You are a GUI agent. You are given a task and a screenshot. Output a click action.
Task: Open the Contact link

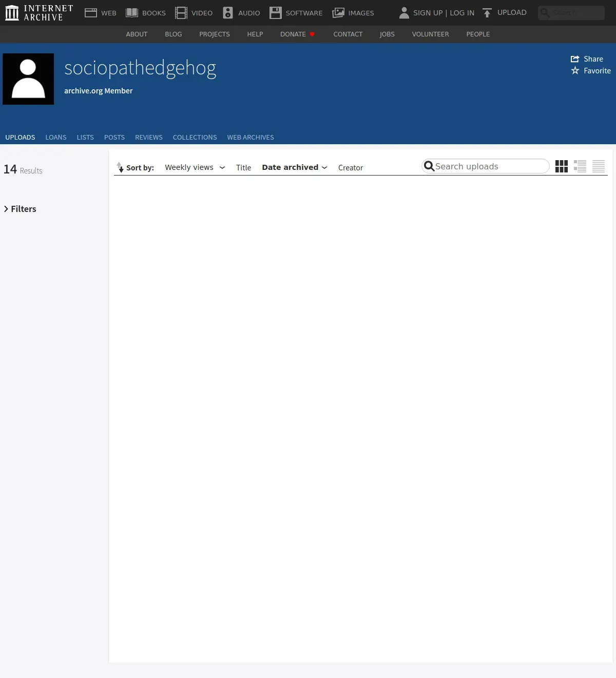pyautogui.click(x=348, y=34)
